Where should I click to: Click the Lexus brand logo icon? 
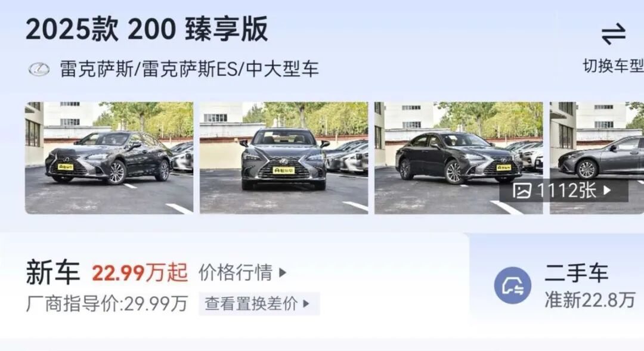pyautogui.click(x=39, y=69)
